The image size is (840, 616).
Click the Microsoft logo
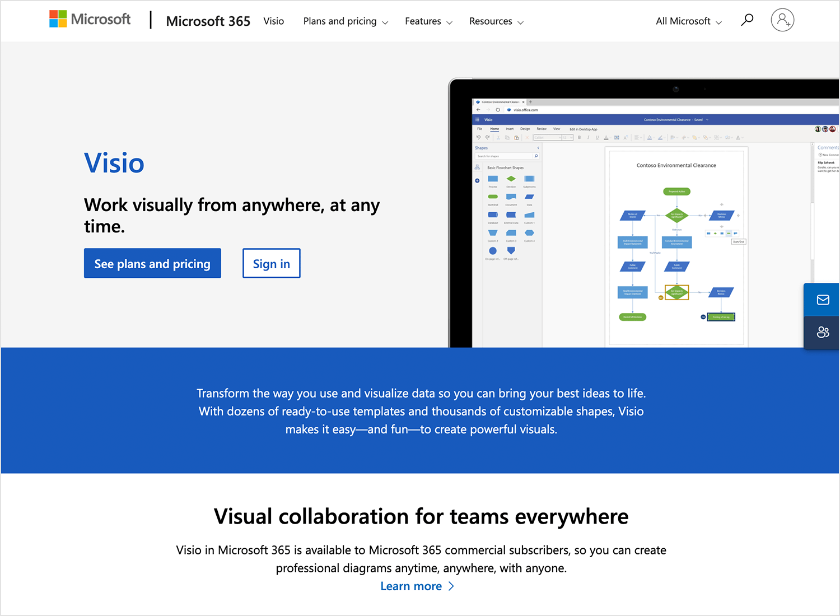90,19
